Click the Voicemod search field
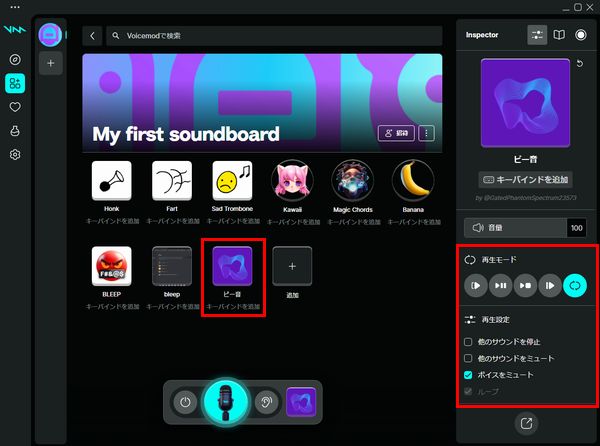The width and height of the screenshot is (600, 446). tap(274, 36)
